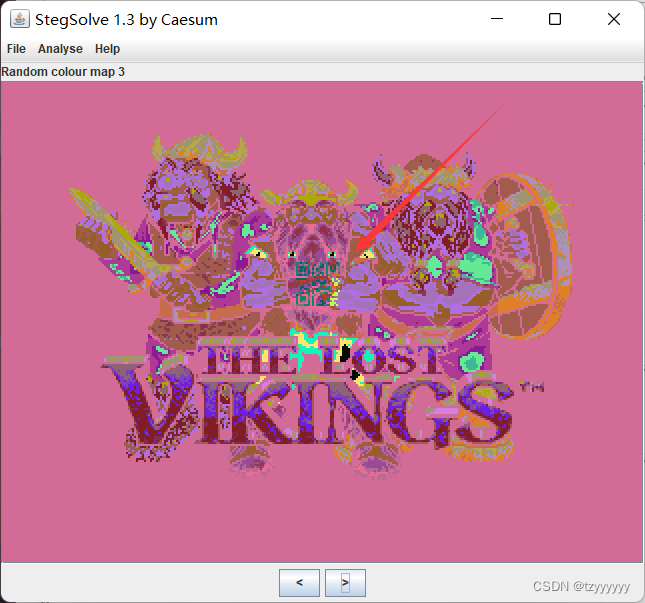Click the 'Random colour map 3' label

tap(63, 72)
